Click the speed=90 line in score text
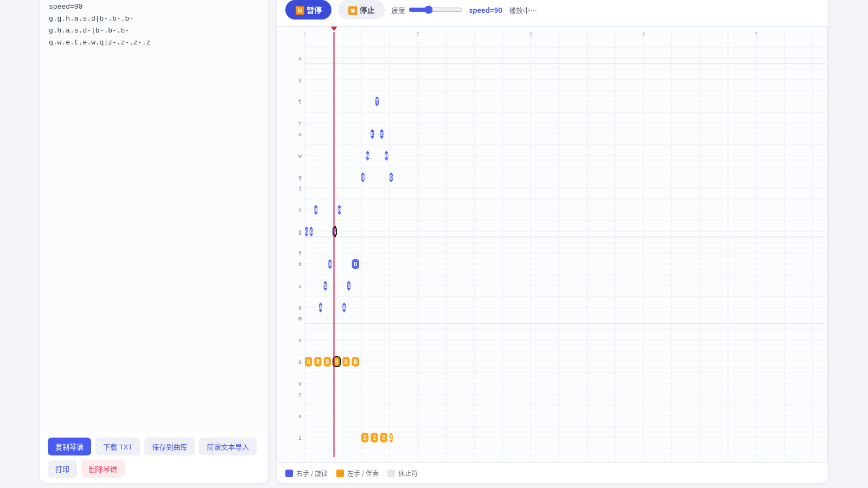 [66, 7]
